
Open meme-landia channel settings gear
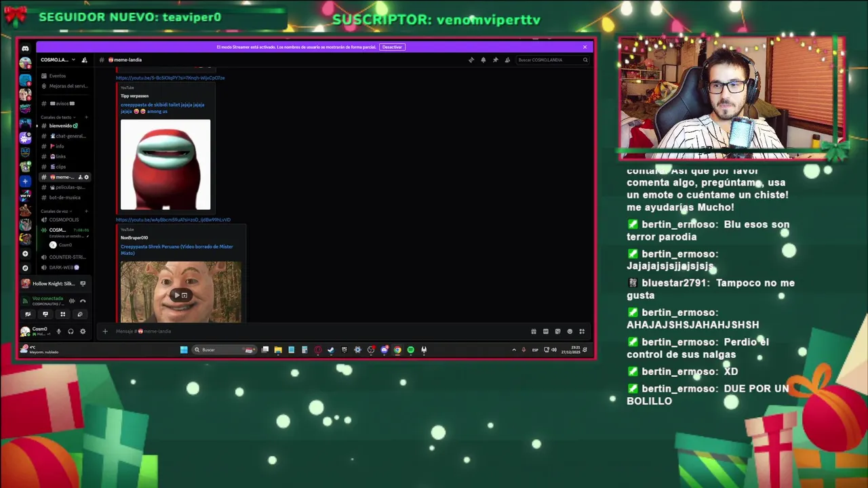click(86, 177)
